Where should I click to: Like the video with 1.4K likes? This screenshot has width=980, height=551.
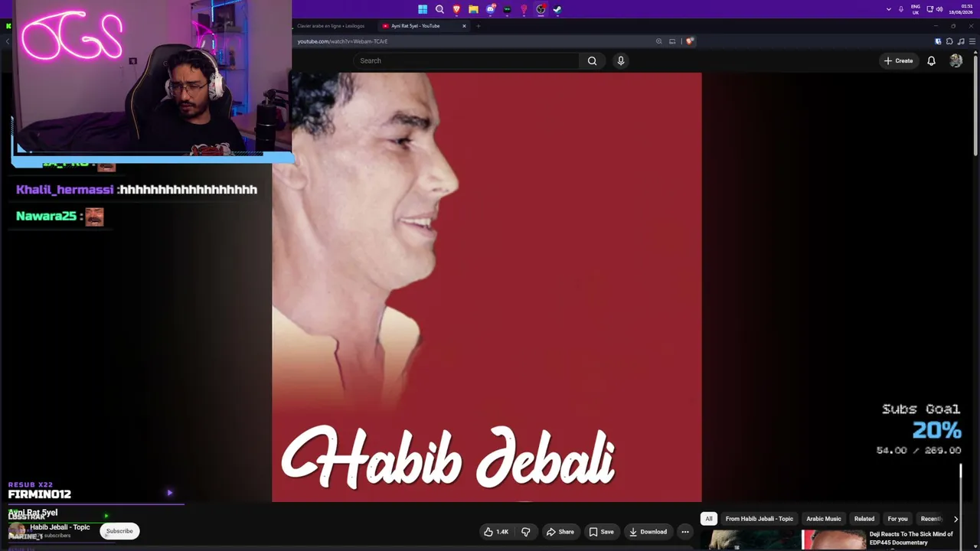point(496,532)
